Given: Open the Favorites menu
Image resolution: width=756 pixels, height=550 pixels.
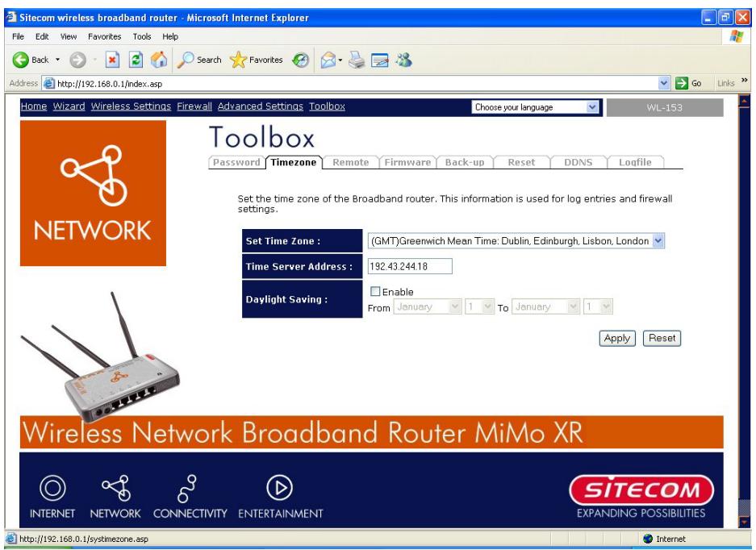Looking at the screenshot, I should 105,36.
